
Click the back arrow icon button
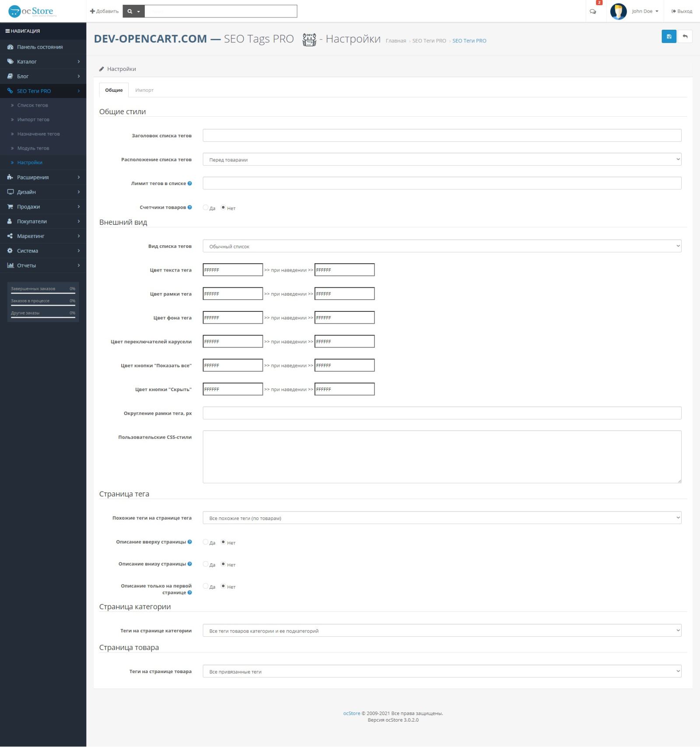(685, 36)
